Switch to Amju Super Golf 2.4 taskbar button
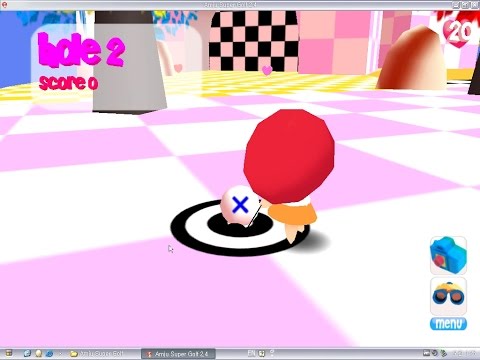The width and height of the screenshot is (480, 360). pyautogui.click(x=178, y=354)
